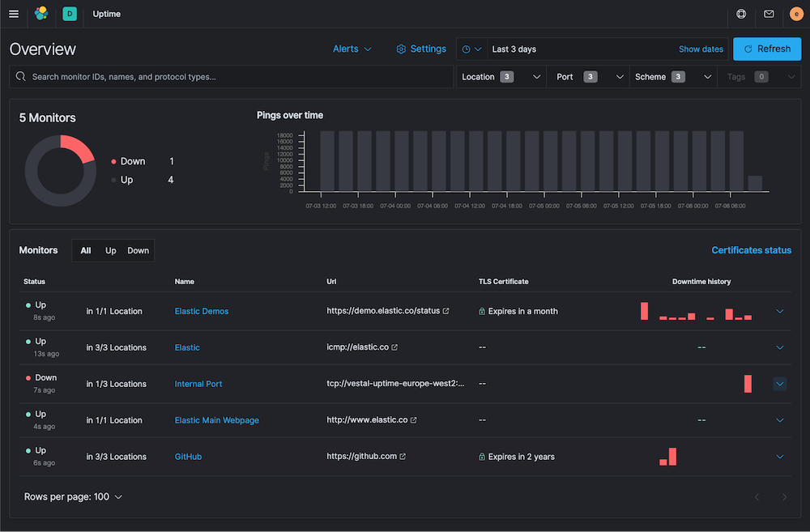Click the Uptime breadcrumb
This screenshot has width=810, height=532.
[x=106, y=14]
